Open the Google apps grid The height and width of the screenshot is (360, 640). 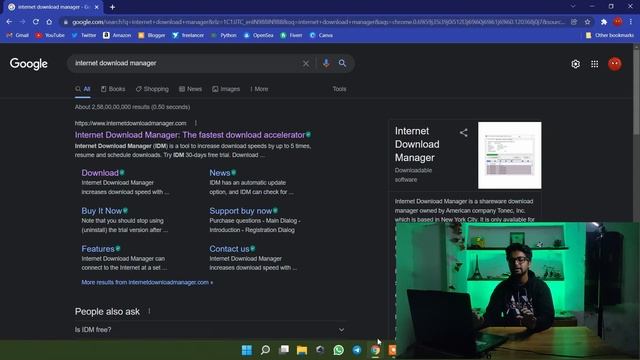[594, 64]
